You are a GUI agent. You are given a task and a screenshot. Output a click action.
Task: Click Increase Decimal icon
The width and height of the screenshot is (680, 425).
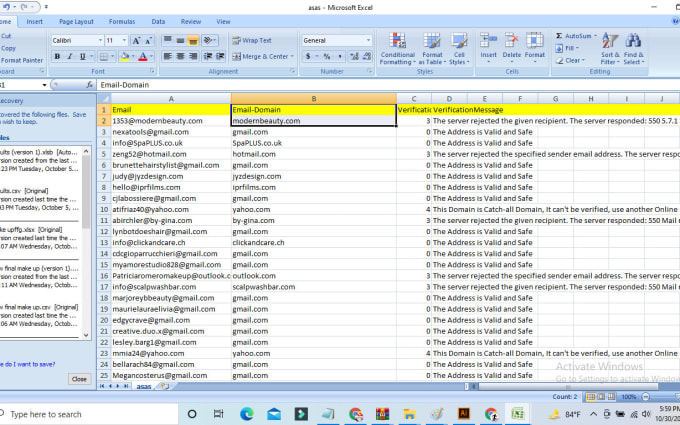pos(354,56)
